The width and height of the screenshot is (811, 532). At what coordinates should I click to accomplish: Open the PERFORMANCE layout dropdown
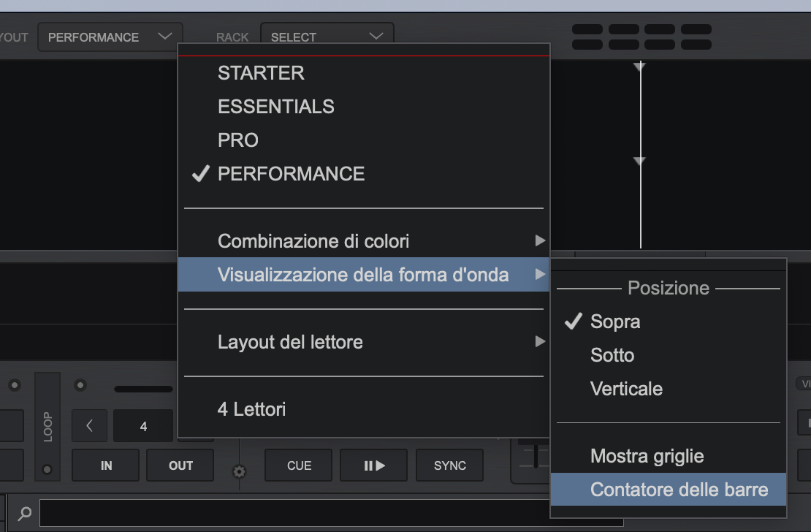[x=110, y=37]
